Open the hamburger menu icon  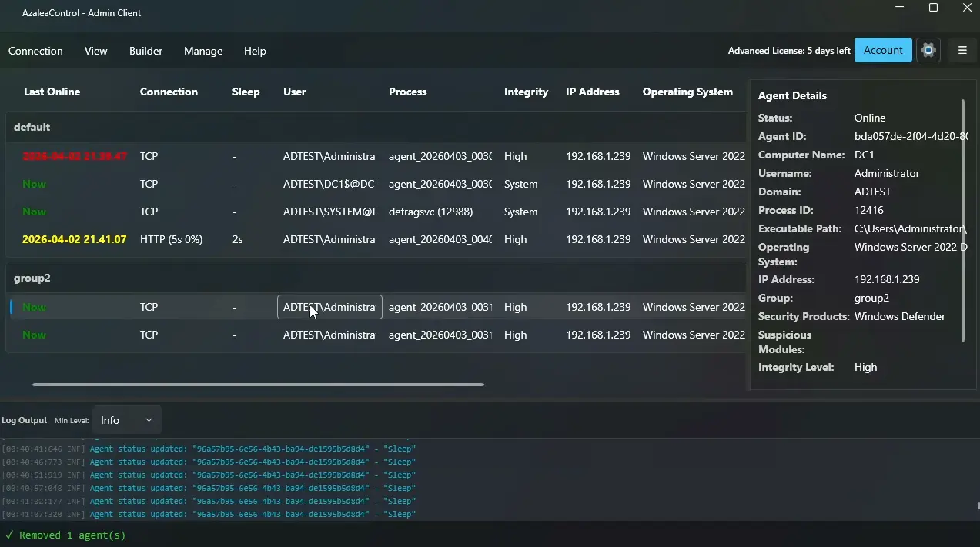pos(962,51)
